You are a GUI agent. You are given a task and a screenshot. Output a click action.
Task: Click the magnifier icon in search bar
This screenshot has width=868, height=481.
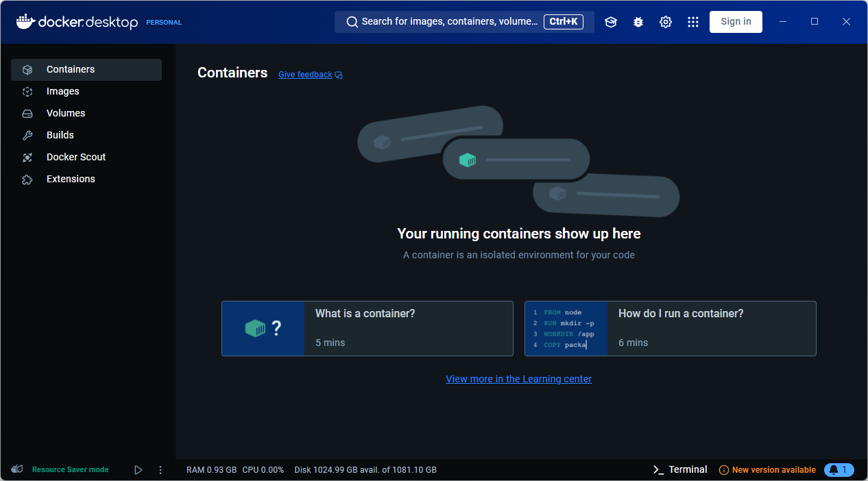pyautogui.click(x=352, y=22)
